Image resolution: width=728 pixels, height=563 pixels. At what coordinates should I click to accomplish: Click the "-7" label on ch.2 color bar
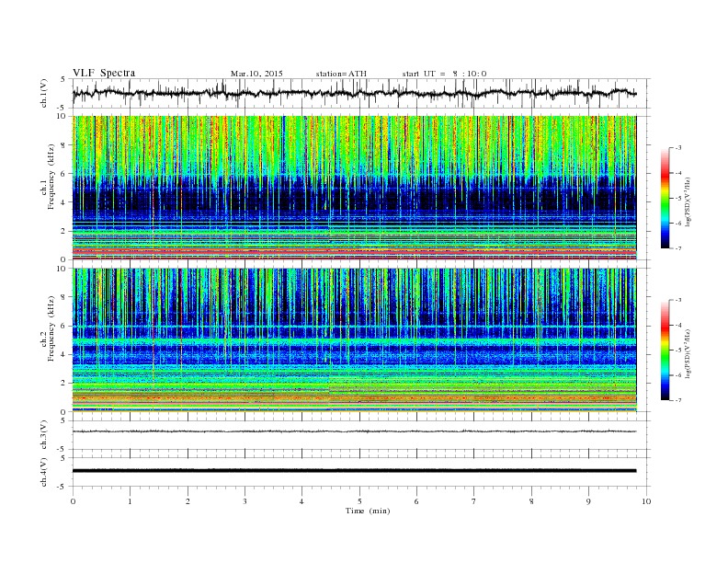click(678, 400)
